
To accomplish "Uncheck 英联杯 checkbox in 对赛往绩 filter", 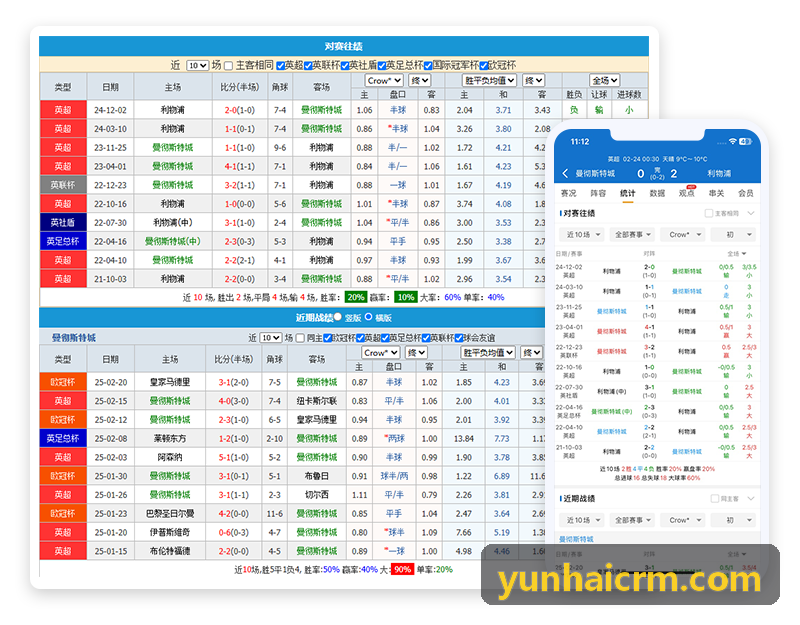I will (x=308, y=65).
